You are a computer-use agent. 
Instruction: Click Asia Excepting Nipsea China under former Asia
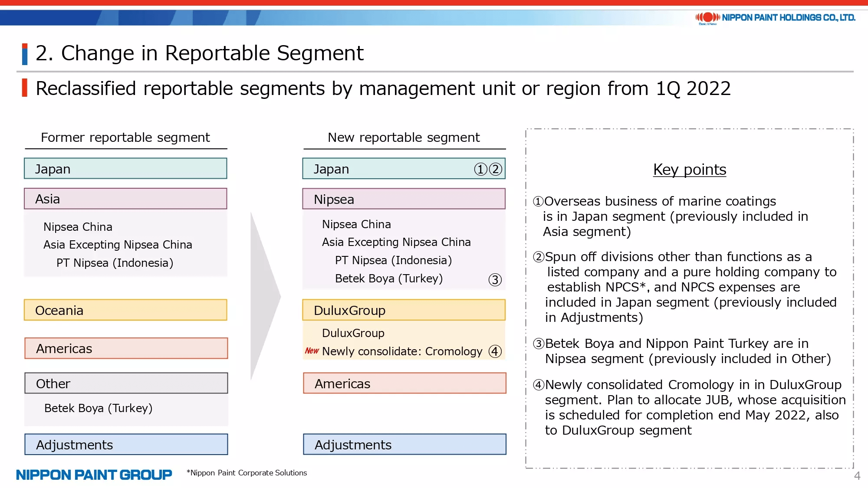(x=118, y=245)
